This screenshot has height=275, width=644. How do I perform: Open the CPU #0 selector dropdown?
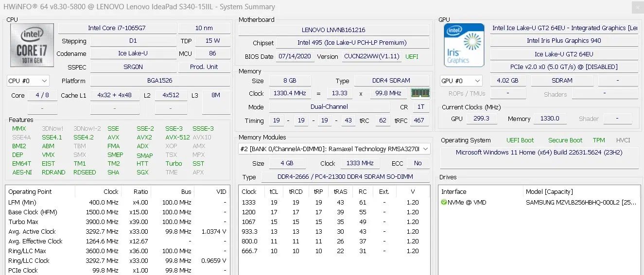pos(28,81)
